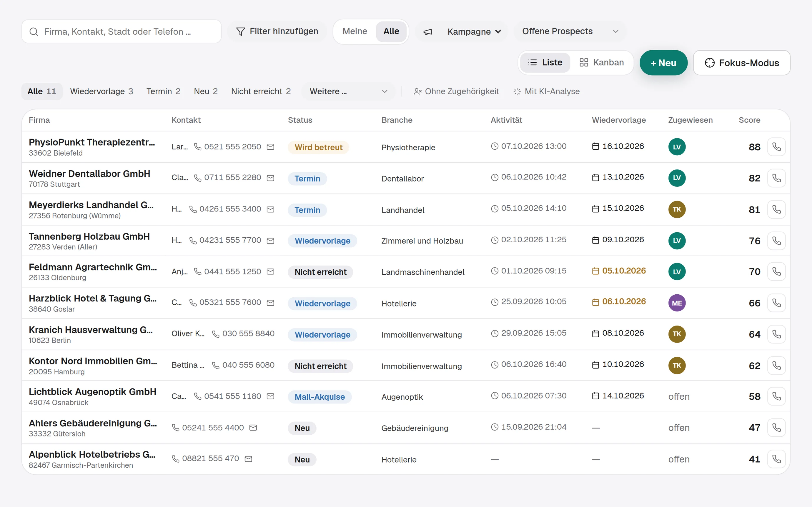The image size is (812, 507).
Task: Toggle Ohne Zugehörigkeit filter
Action: click(x=456, y=91)
